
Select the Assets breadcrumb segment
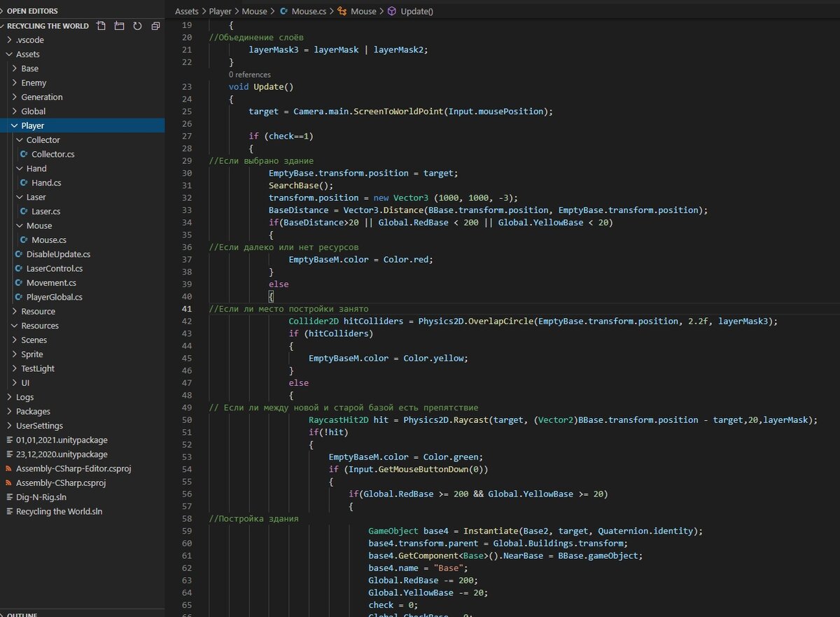pos(187,11)
